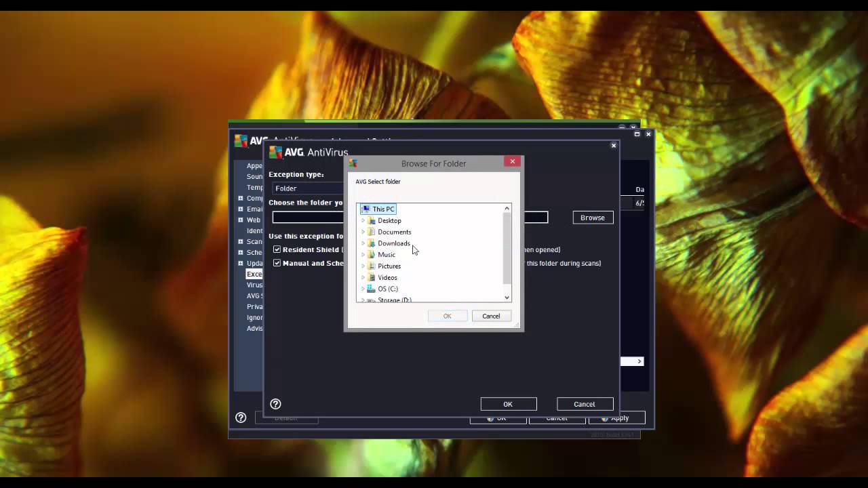Click the horizontal scroll right arrow in Advanced Settings

point(639,361)
